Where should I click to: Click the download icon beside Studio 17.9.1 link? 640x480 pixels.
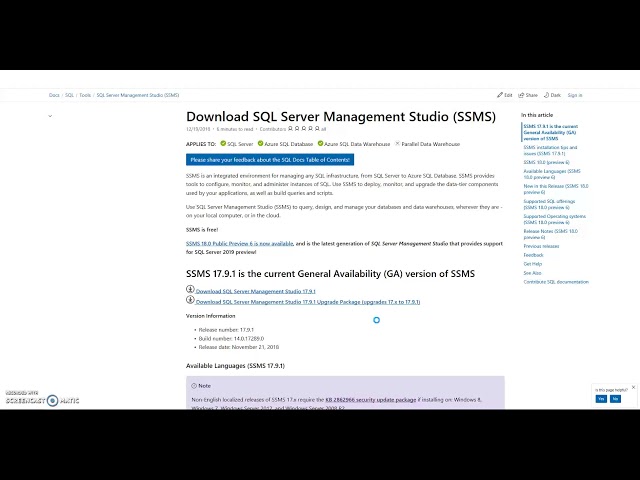pos(190,289)
